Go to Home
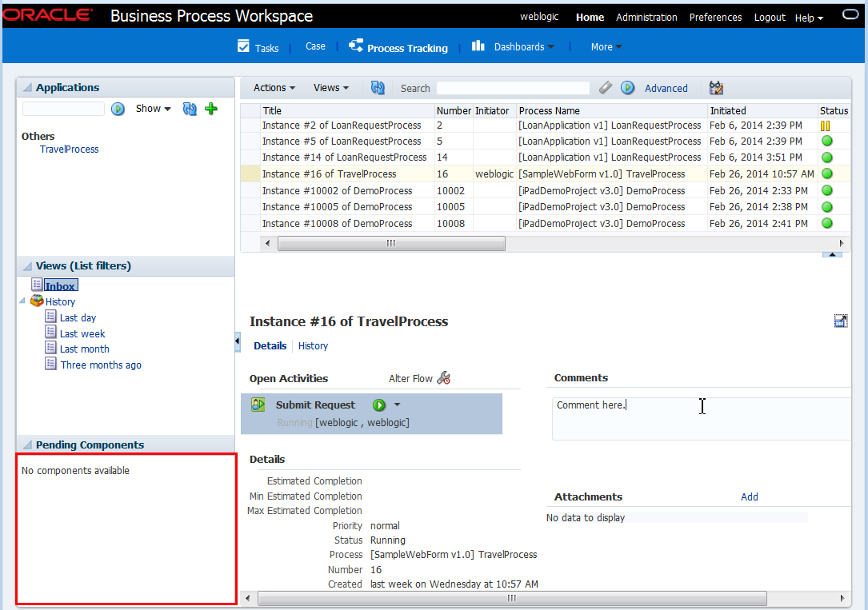 click(590, 17)
